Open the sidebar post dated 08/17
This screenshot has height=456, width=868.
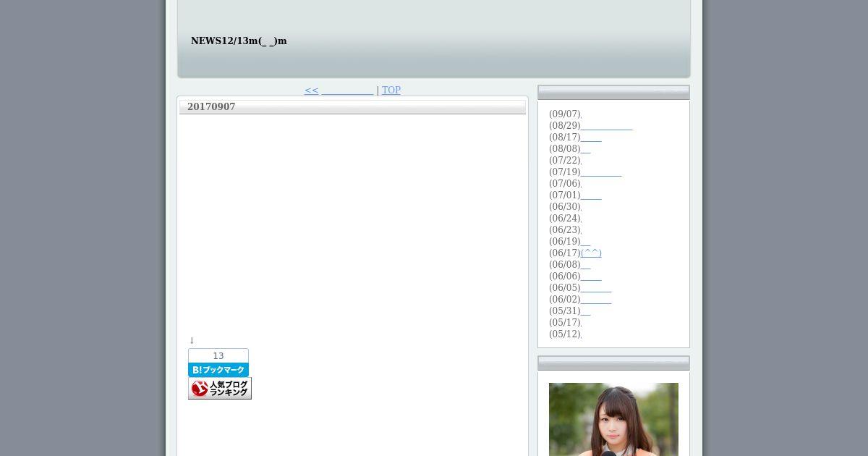pyautogui.click(x=591, y=138)
